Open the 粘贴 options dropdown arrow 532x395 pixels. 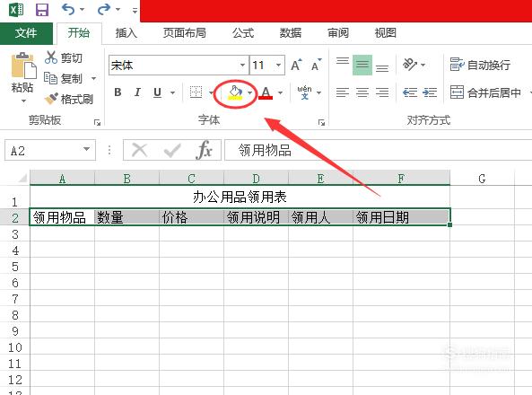(23, 101)
